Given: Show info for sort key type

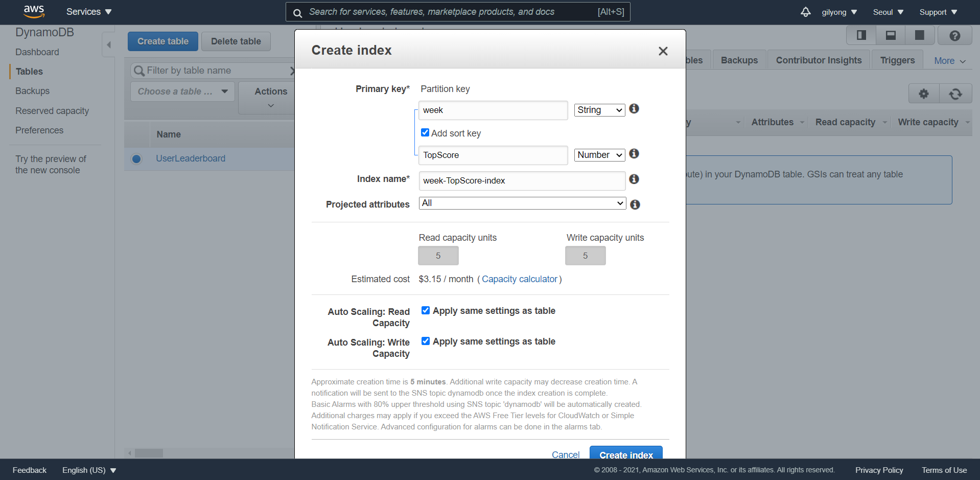Looking at the screenshot, I should point(634,153).
